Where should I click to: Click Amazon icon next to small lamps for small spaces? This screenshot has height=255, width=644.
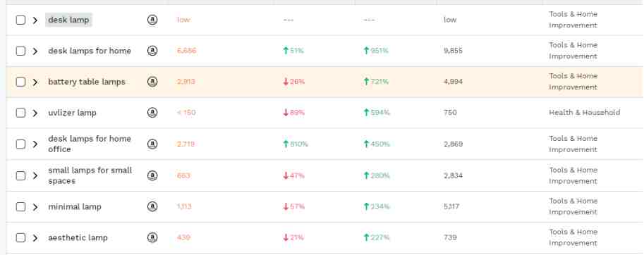click(x=152, y=175)
